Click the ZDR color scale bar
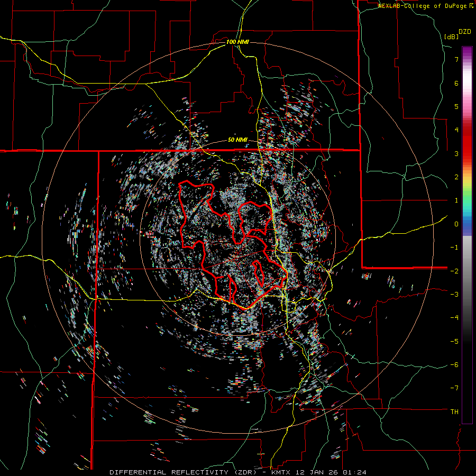This screenshot has height=476, width=476. coord(467,235)
